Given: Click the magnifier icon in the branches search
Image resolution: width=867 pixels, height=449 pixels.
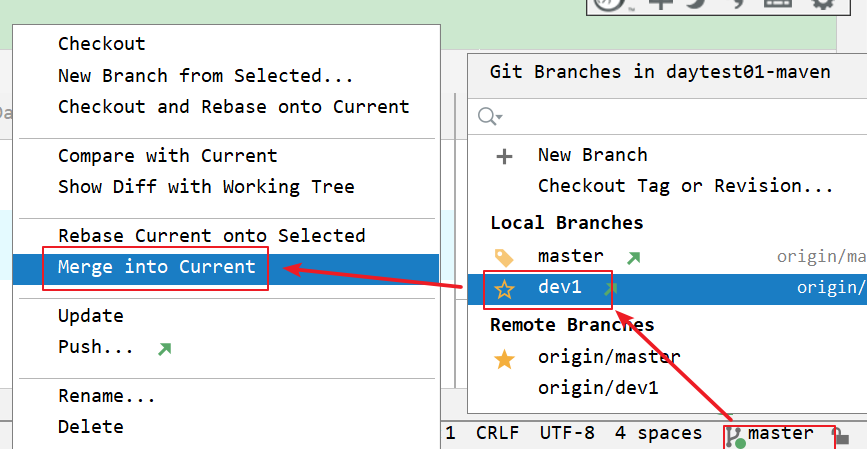Looking at the screenshot, I should (489, 117).
